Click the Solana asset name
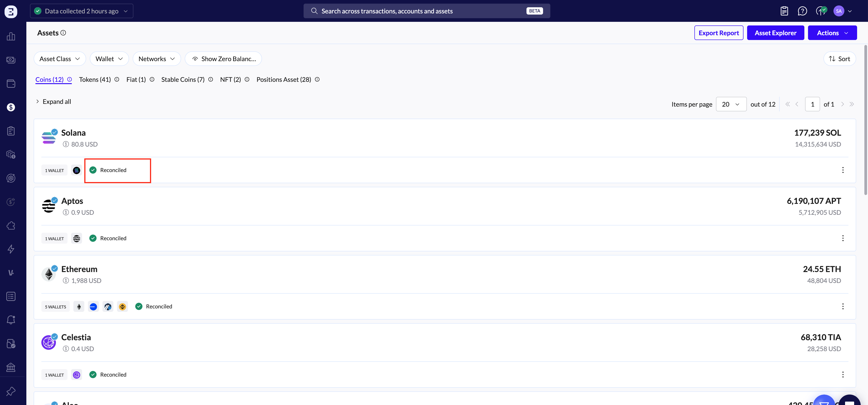This screenshot has height=405, width=868. coord(73,133)
